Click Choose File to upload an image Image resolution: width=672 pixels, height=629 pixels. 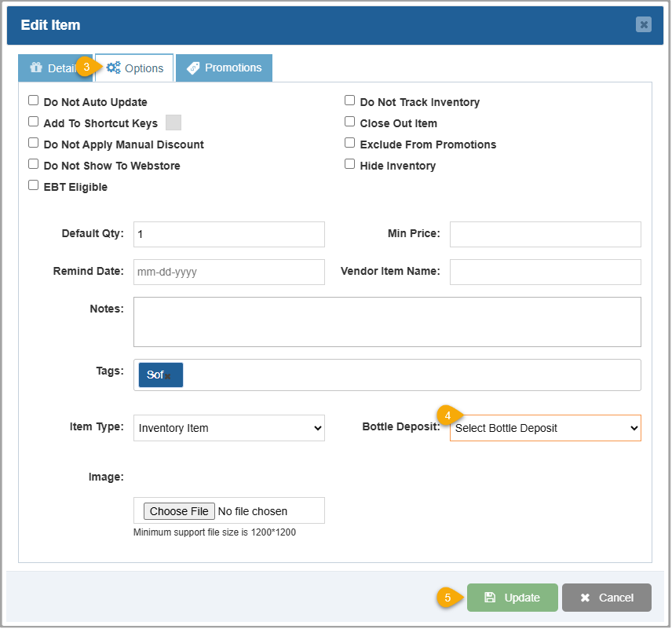point(178,510)
